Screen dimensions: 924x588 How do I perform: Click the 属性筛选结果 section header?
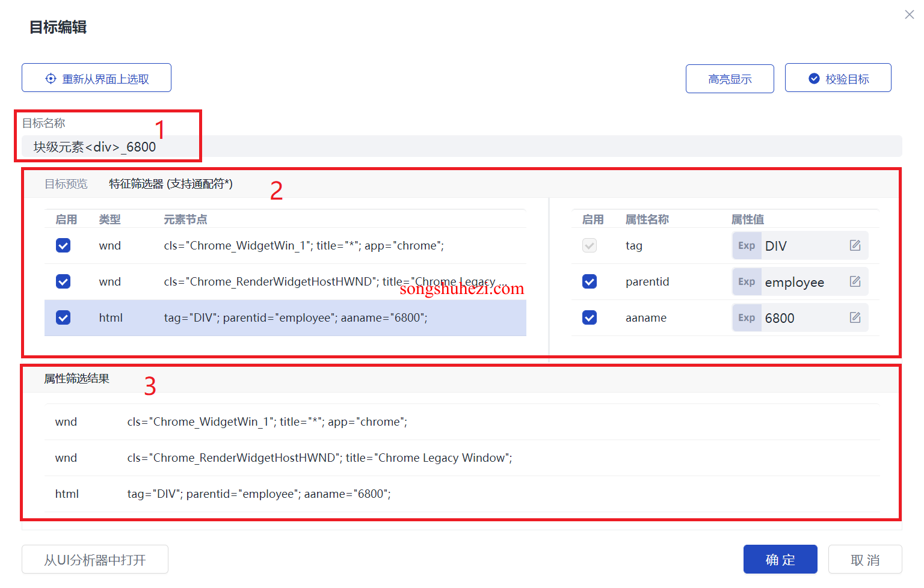(77, 379)
